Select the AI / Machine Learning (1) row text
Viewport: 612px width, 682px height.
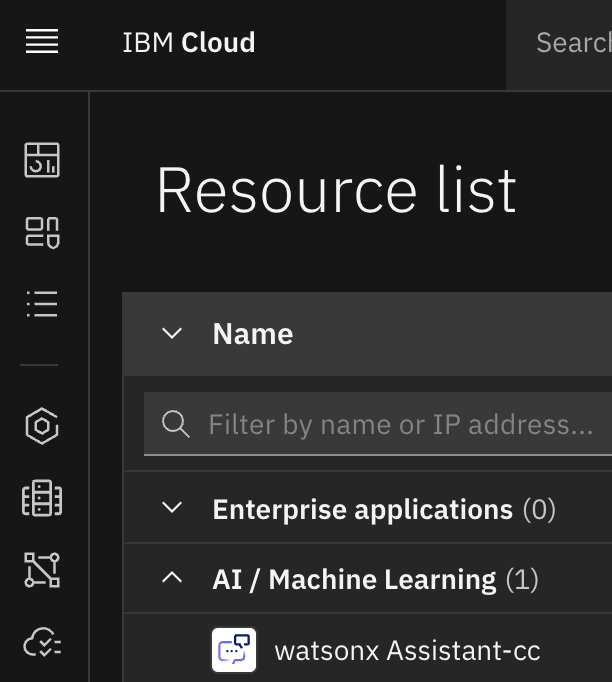coord(375,580)
